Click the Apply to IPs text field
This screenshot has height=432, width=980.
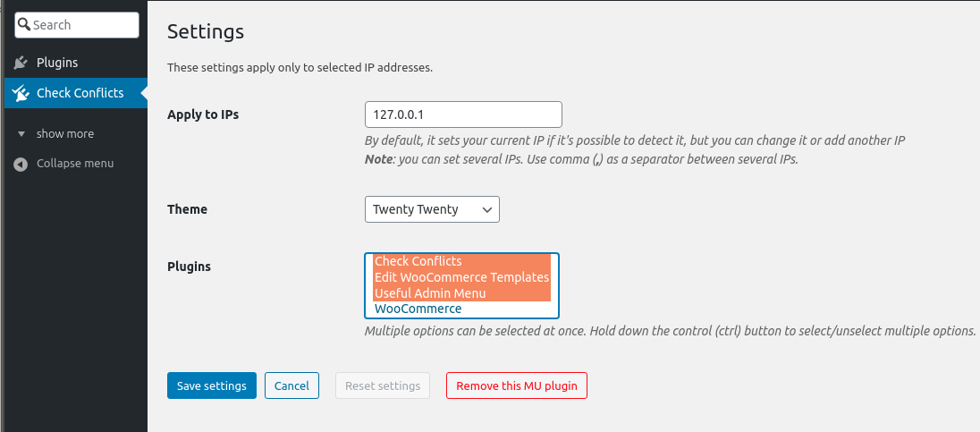[463, 114]
